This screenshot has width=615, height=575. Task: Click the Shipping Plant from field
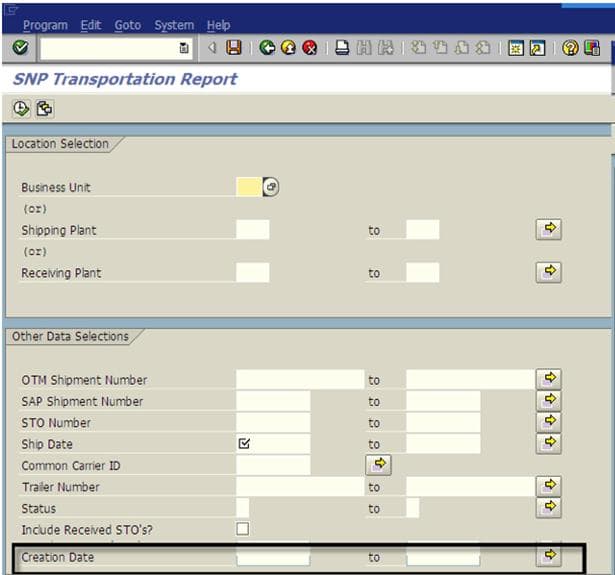click(253, 229)
